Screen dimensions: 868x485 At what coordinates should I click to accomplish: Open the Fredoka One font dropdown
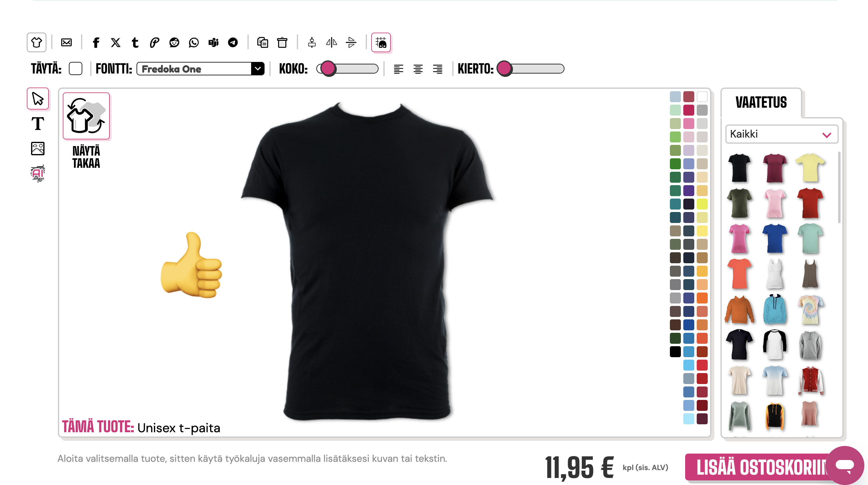tap(201, 69)
